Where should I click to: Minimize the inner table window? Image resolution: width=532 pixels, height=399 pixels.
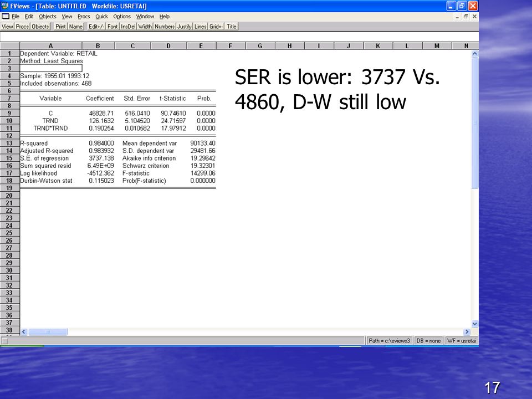coord(457,16)
